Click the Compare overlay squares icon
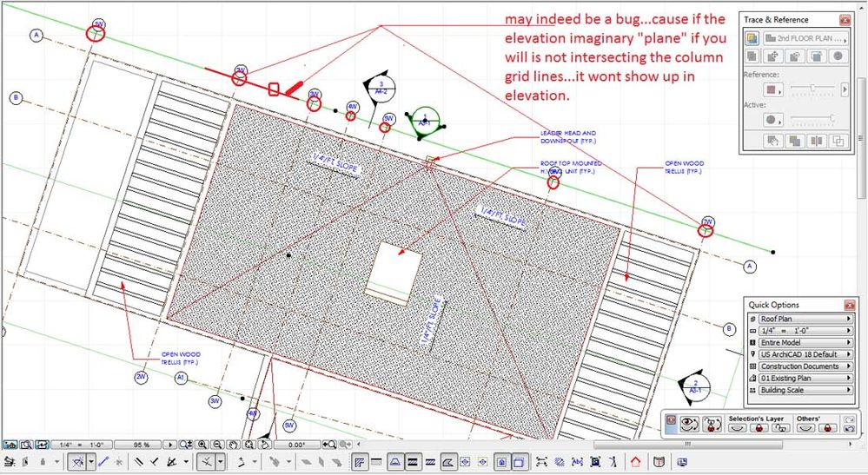The image size is (868, 475). coord(838,141)
